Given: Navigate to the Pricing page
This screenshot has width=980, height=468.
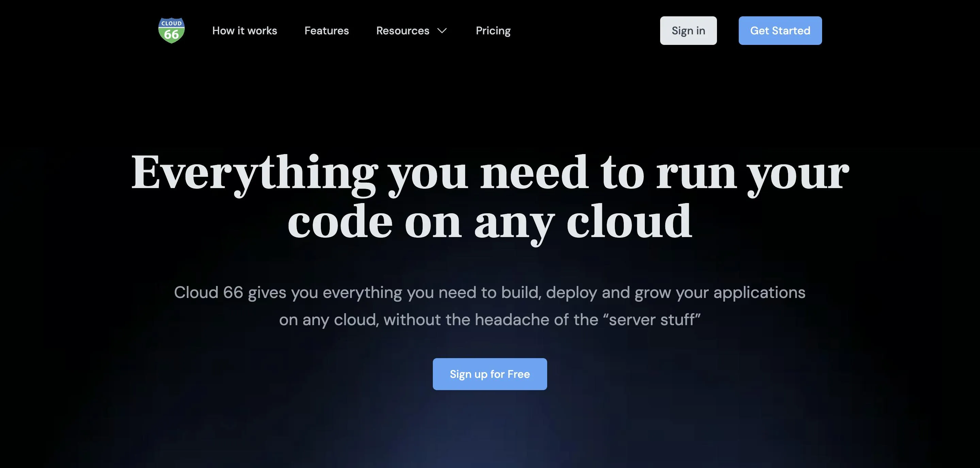Looking at the screenshot, I should tap(493, 31).
